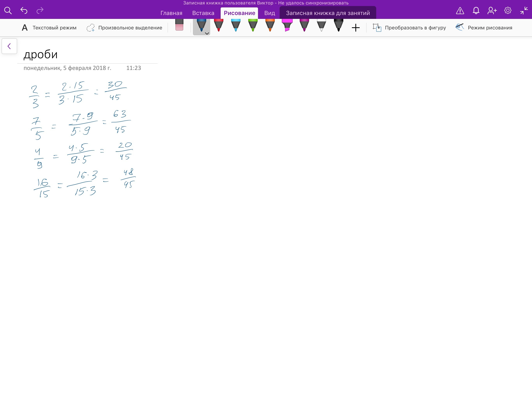532x399 pixels.
Task: Open the sync error warning icon
Action: pyautogui.click(x=460, y=11)
